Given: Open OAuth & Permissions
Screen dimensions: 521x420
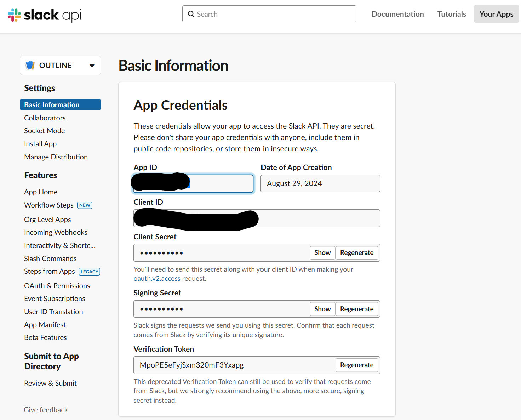Looking at the screenshot, I should 57,286.
